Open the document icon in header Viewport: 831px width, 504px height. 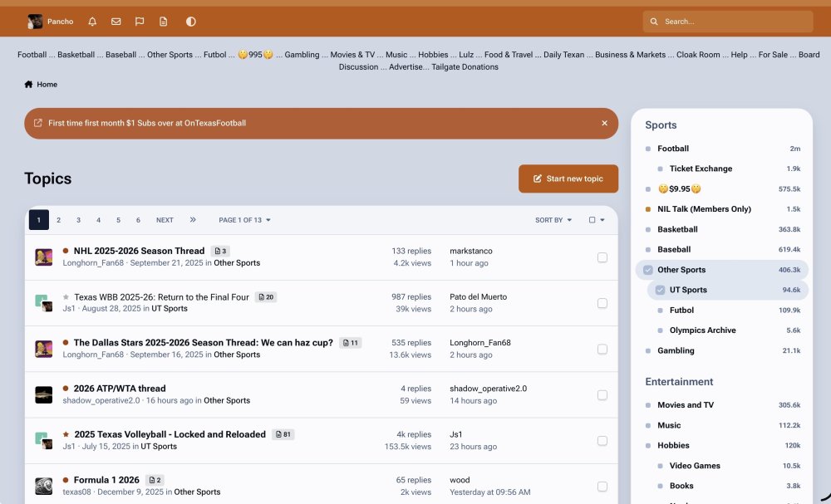[164, 22]
